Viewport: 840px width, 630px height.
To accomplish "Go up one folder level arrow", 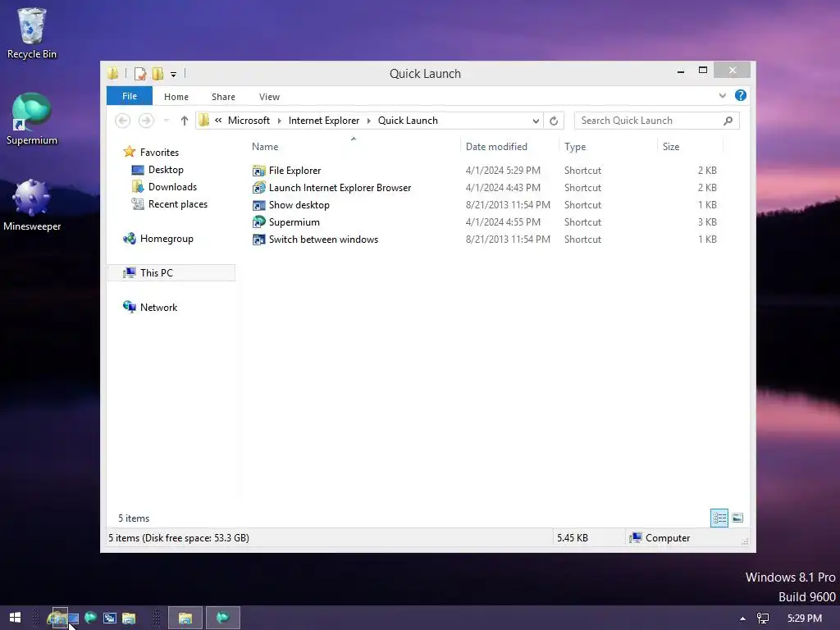I will [185, 121].
